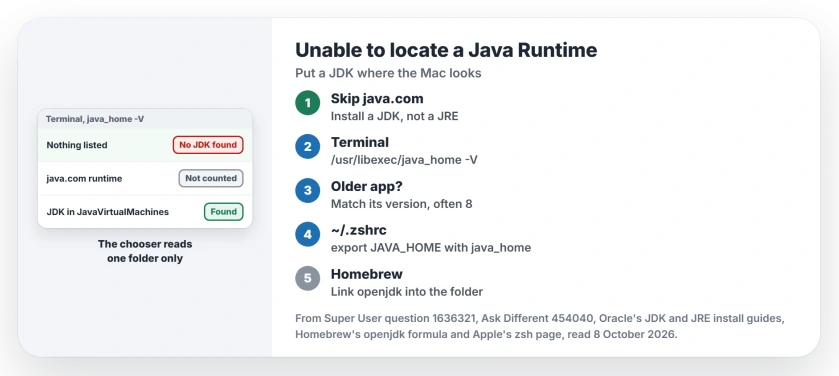Click the red 'No JDK found' badge

[x=208, y=145]
